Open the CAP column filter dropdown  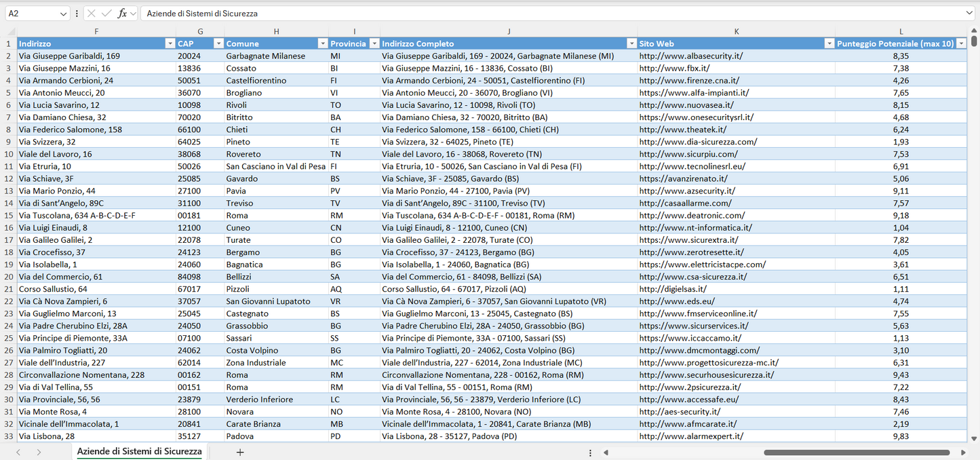(x=218, y=43)
